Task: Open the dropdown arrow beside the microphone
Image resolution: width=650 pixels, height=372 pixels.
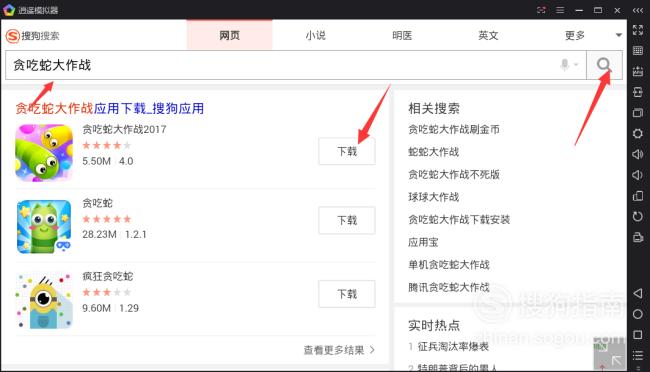Action: pyautogui.click(x=576, y=65)
